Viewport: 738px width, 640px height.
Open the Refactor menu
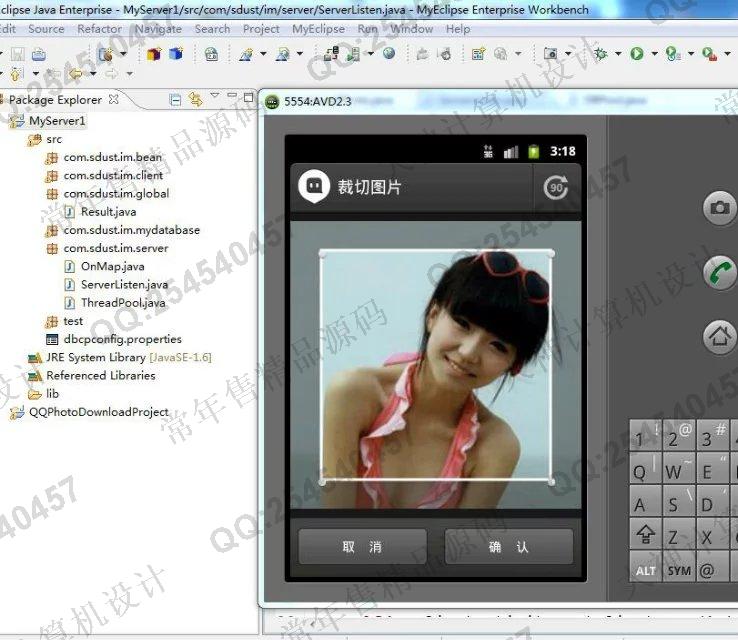pos(99,29)
